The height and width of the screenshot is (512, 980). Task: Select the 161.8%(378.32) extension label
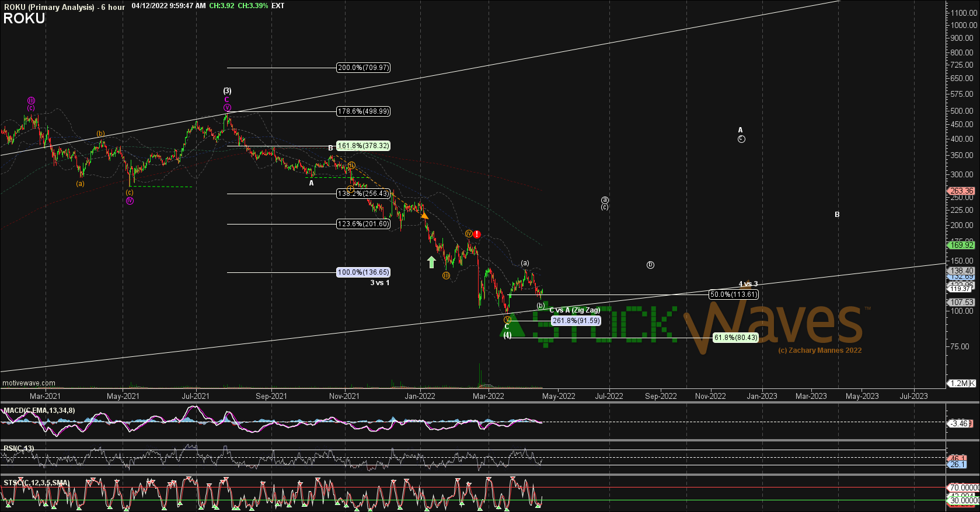coord(363,146)
